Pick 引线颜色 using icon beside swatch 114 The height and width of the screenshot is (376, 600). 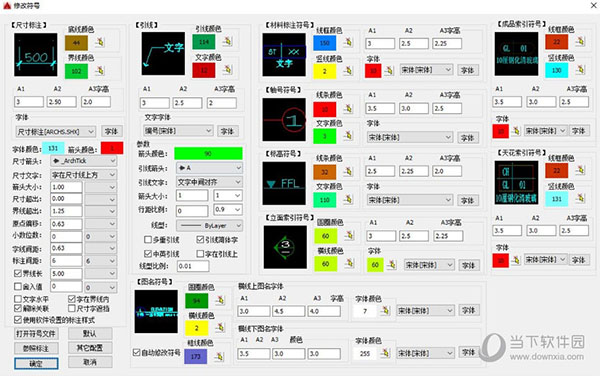(227, 41)
